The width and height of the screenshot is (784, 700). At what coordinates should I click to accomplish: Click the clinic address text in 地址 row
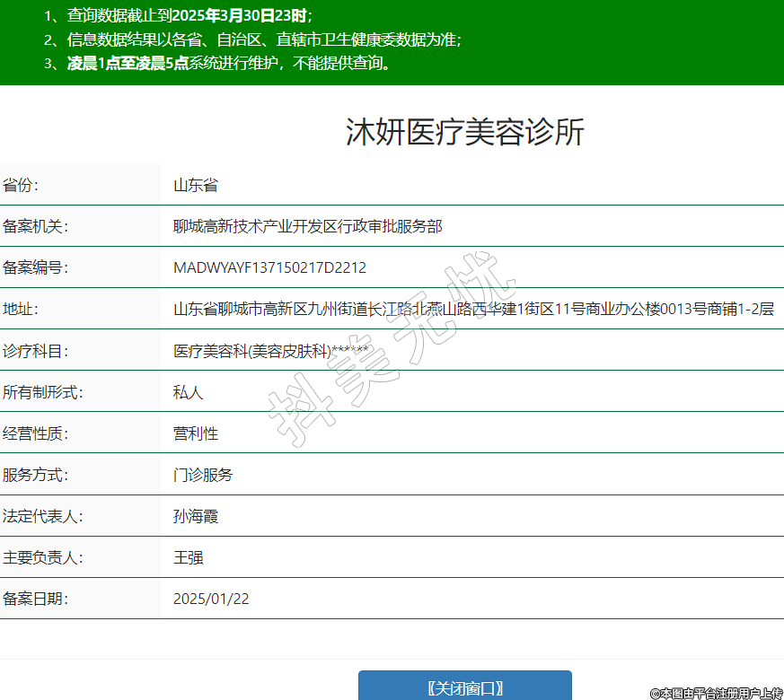point(473,310)
